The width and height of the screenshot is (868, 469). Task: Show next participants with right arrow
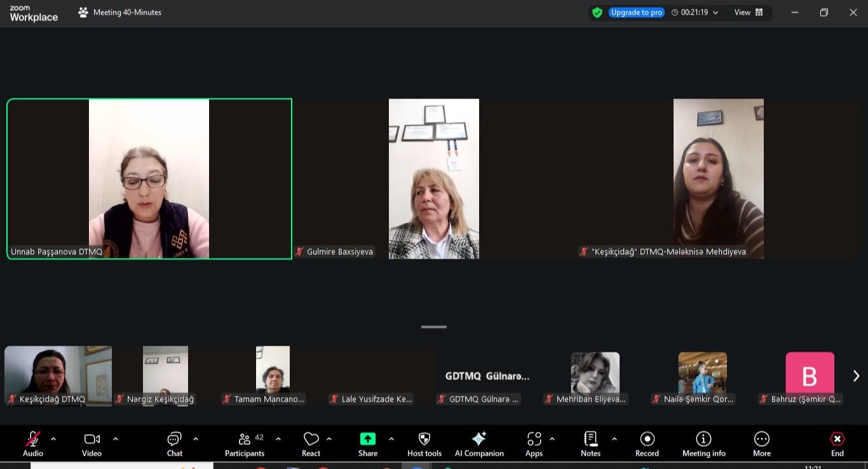tap(856, 376)
